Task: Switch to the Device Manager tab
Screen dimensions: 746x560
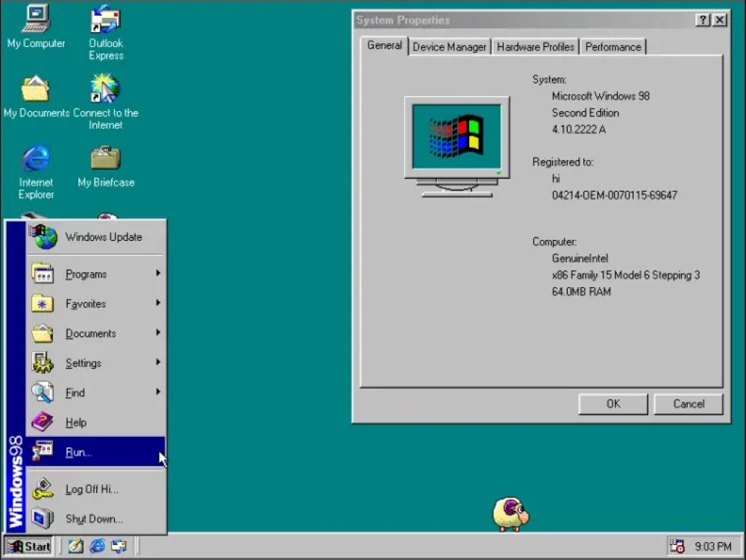Action: click(x=449, y=46)
